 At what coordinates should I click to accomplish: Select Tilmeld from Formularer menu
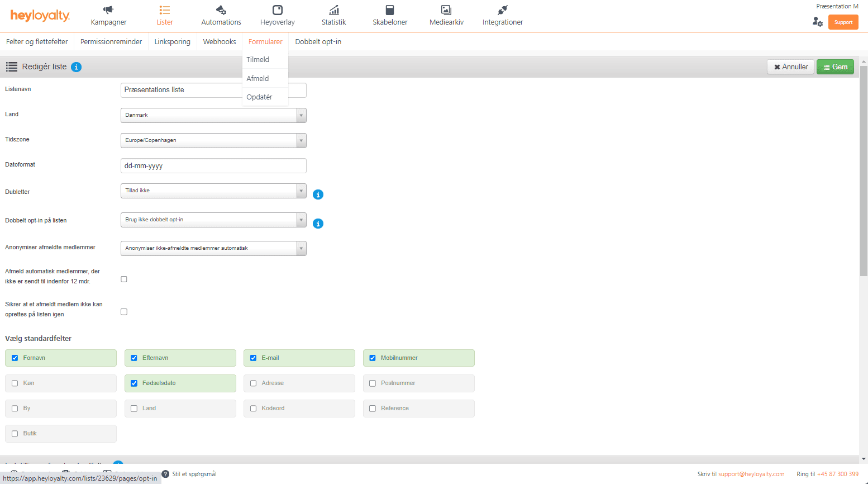click(258, 60)
